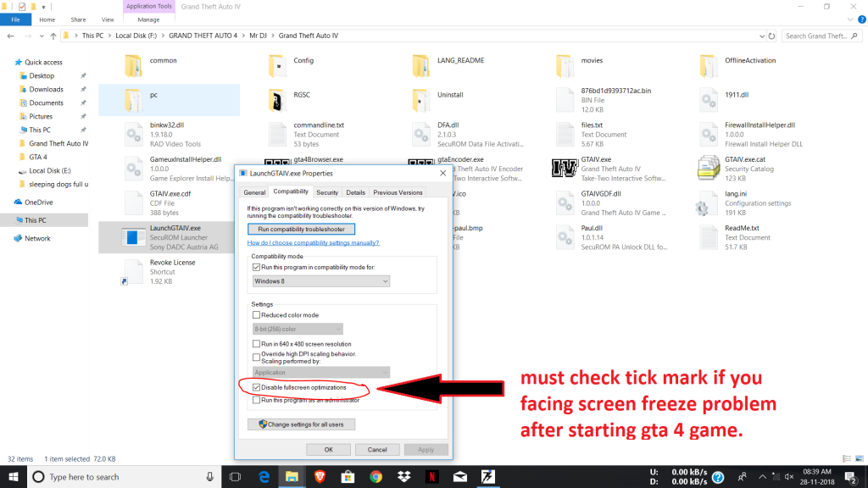The width and height of the screenshot is (868, 488).
Task: Click the Explorer refresh icon
Action: (x=771, y=36)
